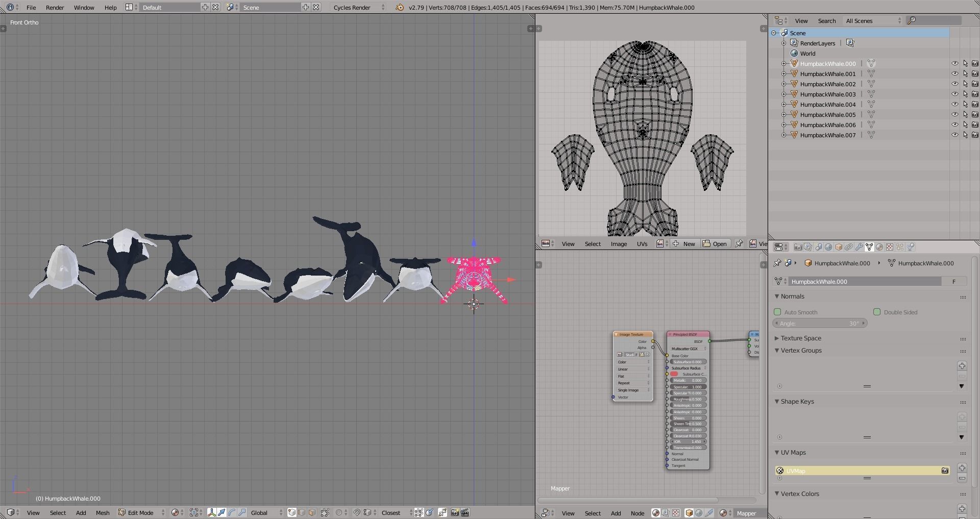The image size is (980, 519).
Task: Open the Global transform orientation dropdown
Action: coord(266,512)
